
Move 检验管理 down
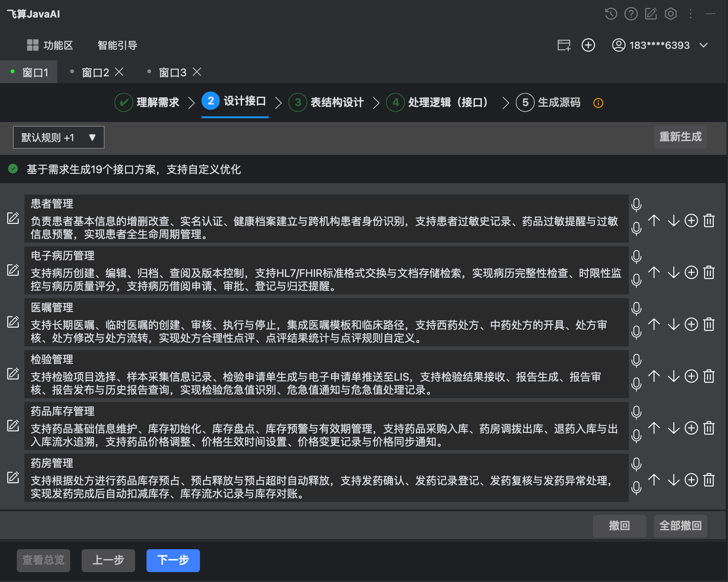(673, 376)
